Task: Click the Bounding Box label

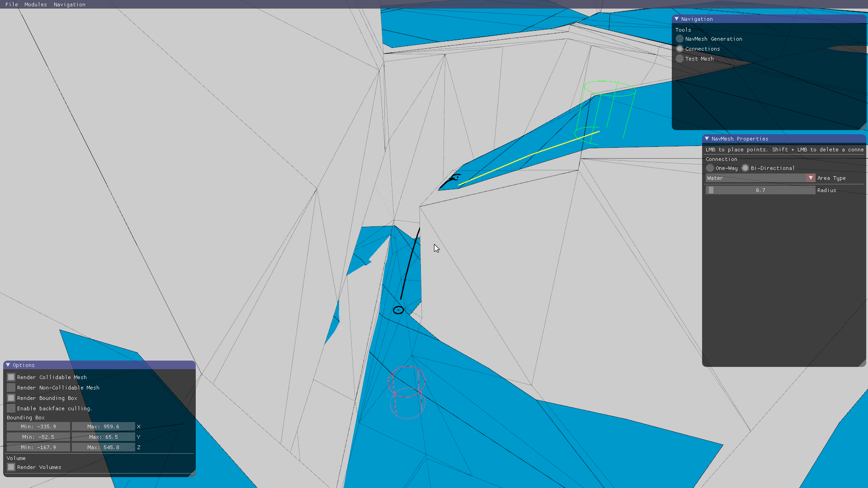Action: (x=26, y=418)
